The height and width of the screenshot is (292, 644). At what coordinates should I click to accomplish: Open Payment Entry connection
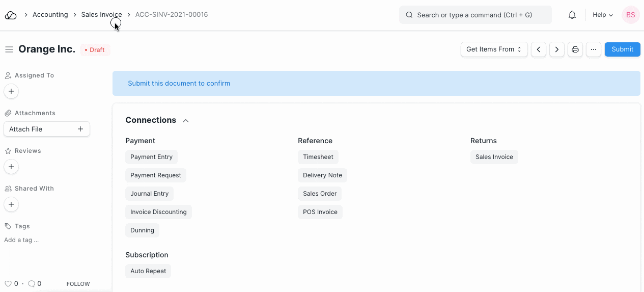[151, 157]
